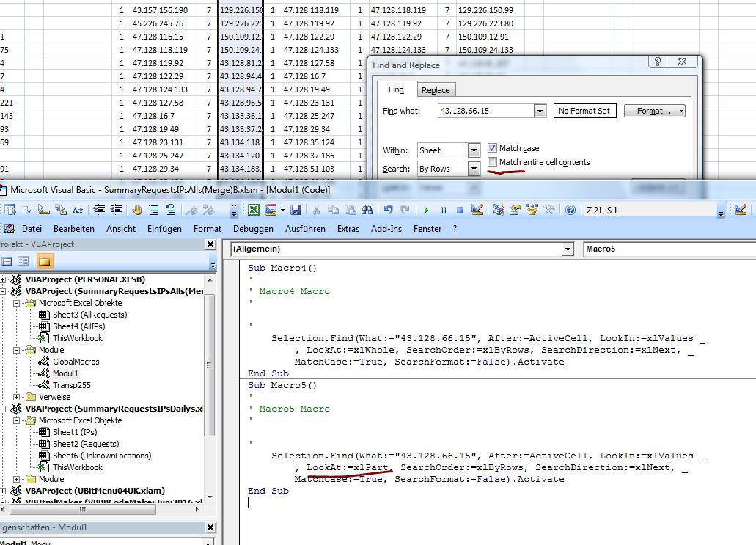This screenshot has height=545, width=756.
Task: Open the Debuggen menu
Action: click(x=253, y=229)
